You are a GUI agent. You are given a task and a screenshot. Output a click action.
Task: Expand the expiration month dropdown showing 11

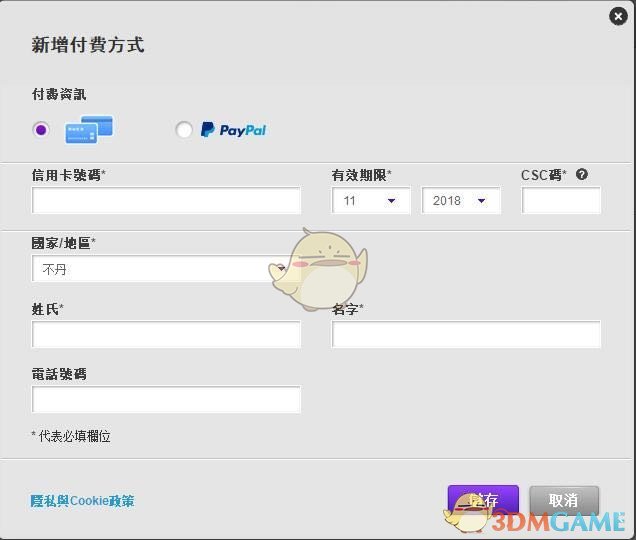[x=371, y=201]
